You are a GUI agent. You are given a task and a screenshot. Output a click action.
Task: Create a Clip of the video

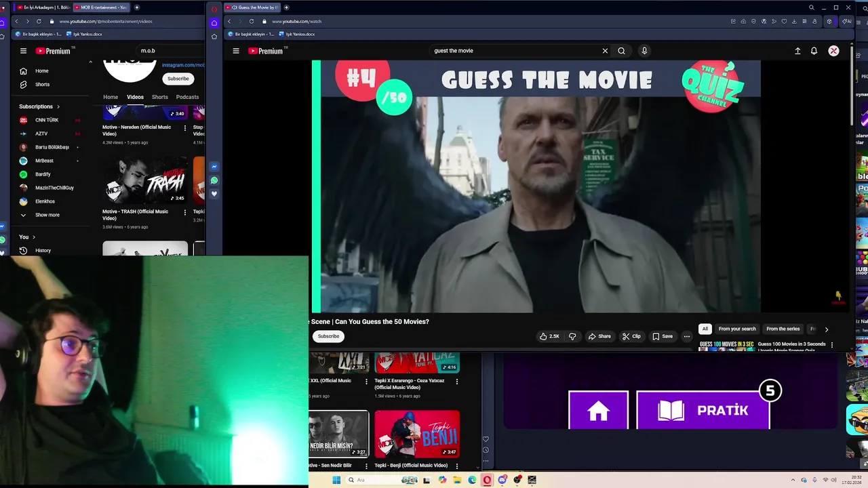631,336
